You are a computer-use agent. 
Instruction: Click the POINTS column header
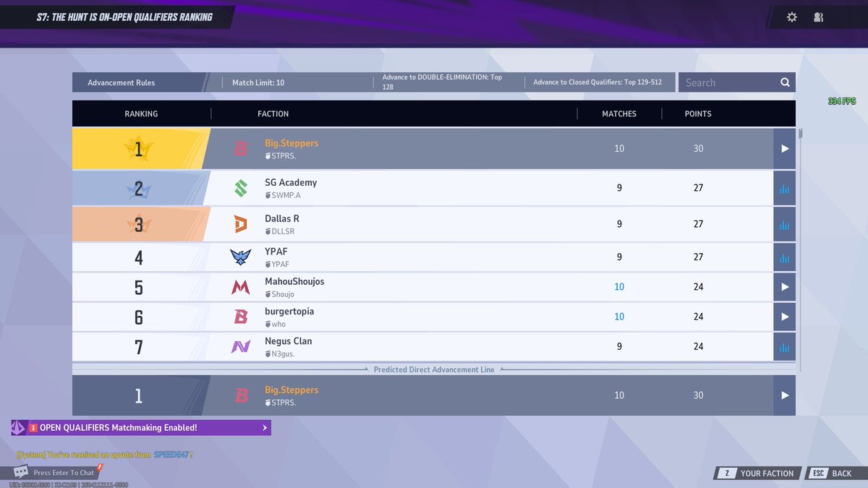click(x=698, y=114)
